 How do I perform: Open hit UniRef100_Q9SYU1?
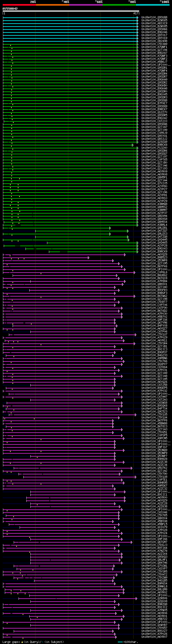154,136
